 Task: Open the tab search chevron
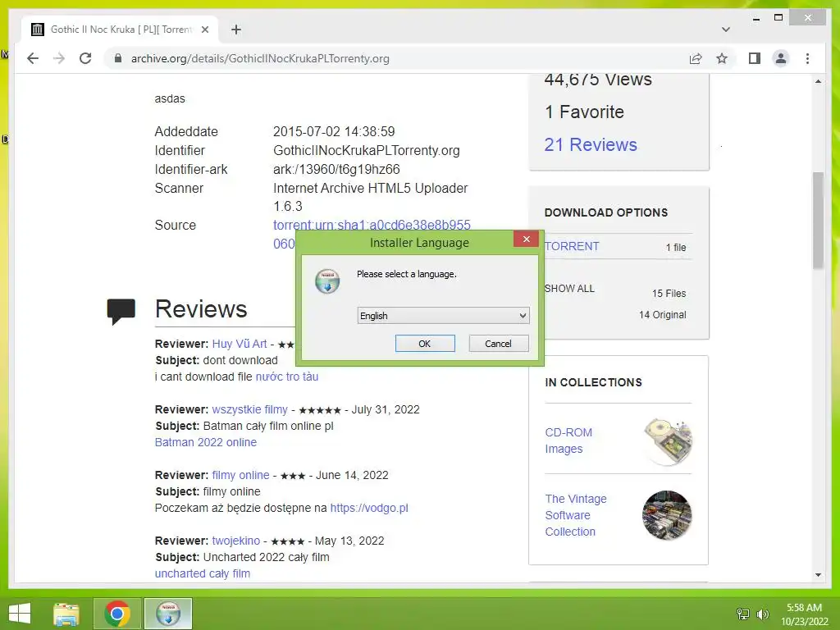[726, 30]
